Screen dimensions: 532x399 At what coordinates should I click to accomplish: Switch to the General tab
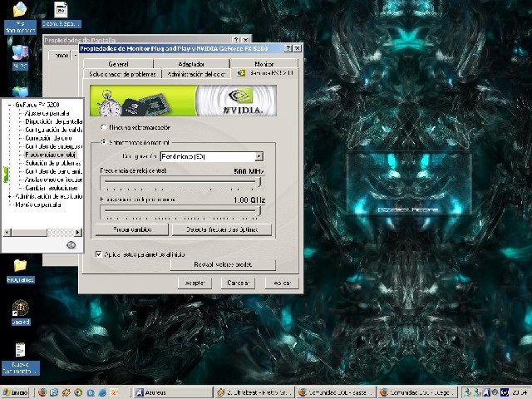pos(118,64)
